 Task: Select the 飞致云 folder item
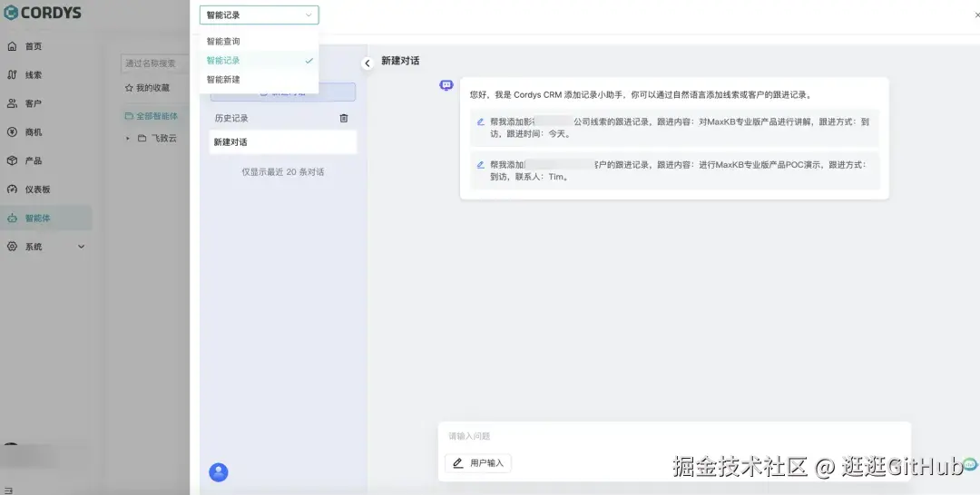tap(158, 139)
